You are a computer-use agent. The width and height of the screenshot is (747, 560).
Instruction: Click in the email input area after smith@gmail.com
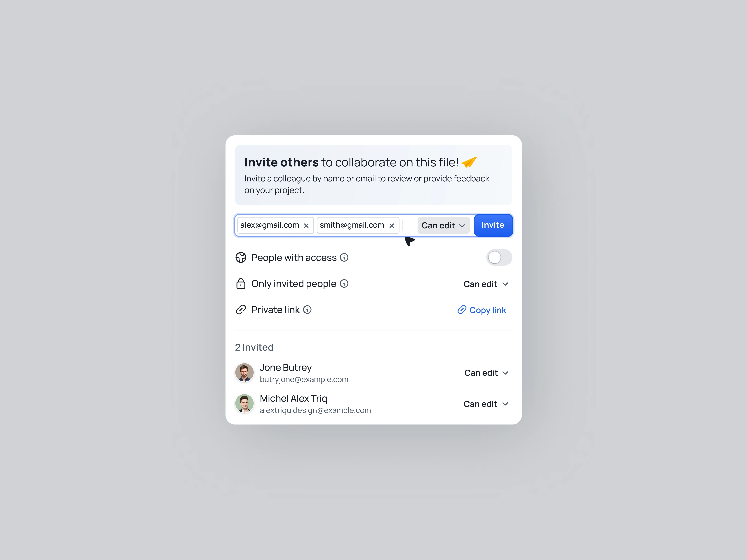click(409, 226)
